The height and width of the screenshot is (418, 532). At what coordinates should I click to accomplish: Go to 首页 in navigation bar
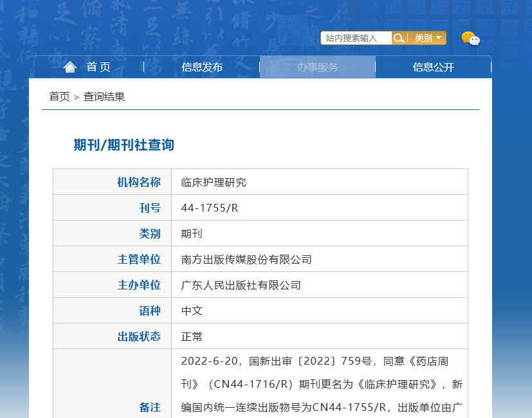[98, 67]
